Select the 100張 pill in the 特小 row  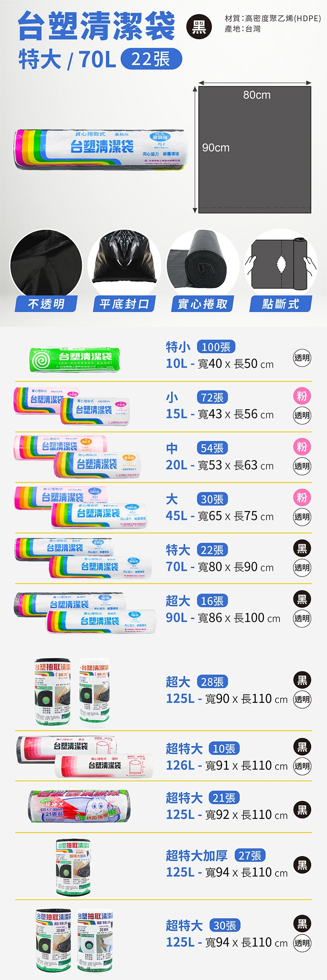pos(216,347)
